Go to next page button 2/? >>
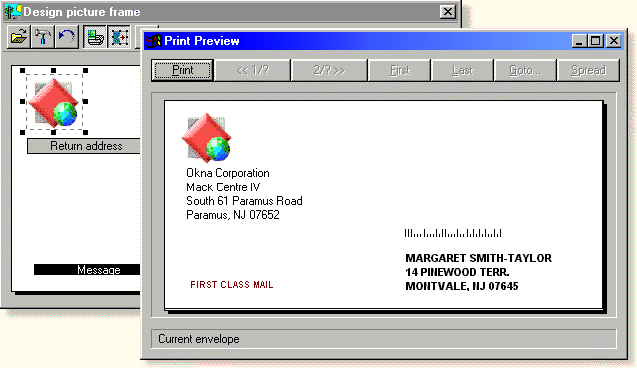Image resolution: width=637 pixels, height=368 pixels. click(329, 70)
